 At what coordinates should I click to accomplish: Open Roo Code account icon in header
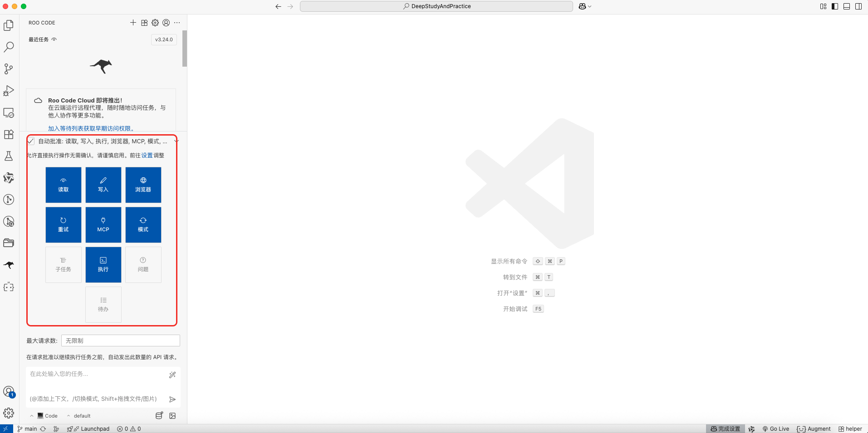click(166, 23)
